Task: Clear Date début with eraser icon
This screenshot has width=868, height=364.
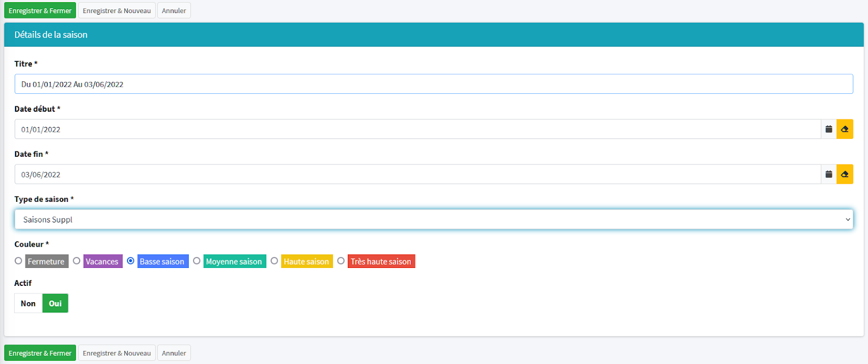Action: coord(845,129)
